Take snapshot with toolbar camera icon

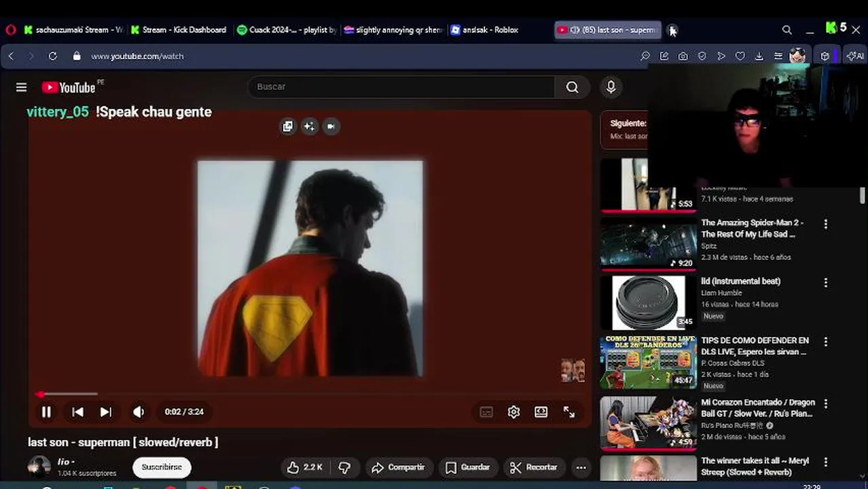click(683, 56)
